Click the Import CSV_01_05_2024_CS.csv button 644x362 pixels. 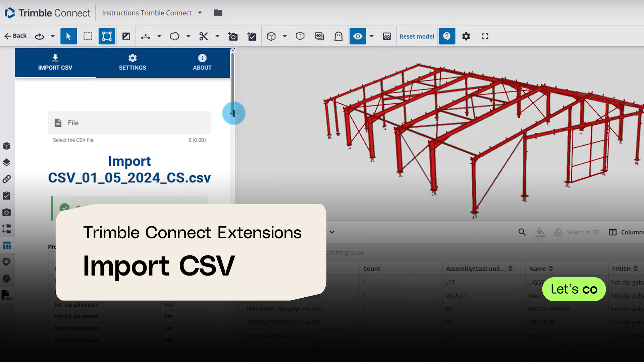(x=129, y=170)
